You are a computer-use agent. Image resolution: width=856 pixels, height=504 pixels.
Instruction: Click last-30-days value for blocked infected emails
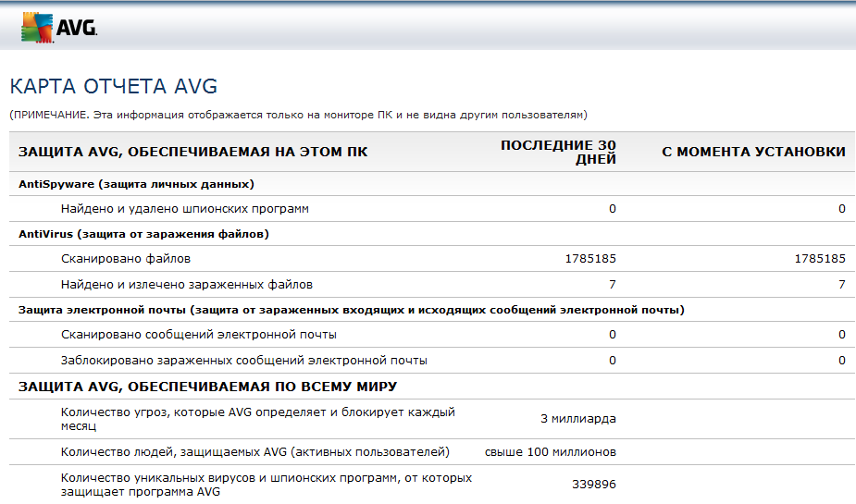(x=613, y=361)
